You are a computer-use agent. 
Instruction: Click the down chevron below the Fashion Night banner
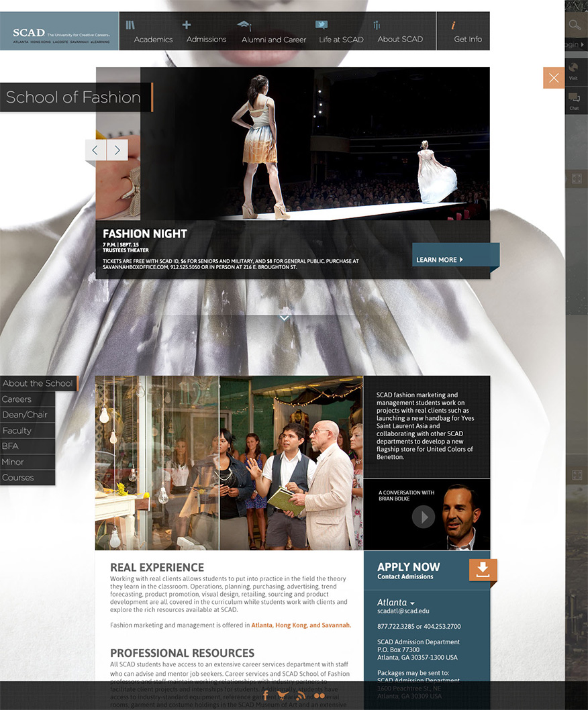284,318
